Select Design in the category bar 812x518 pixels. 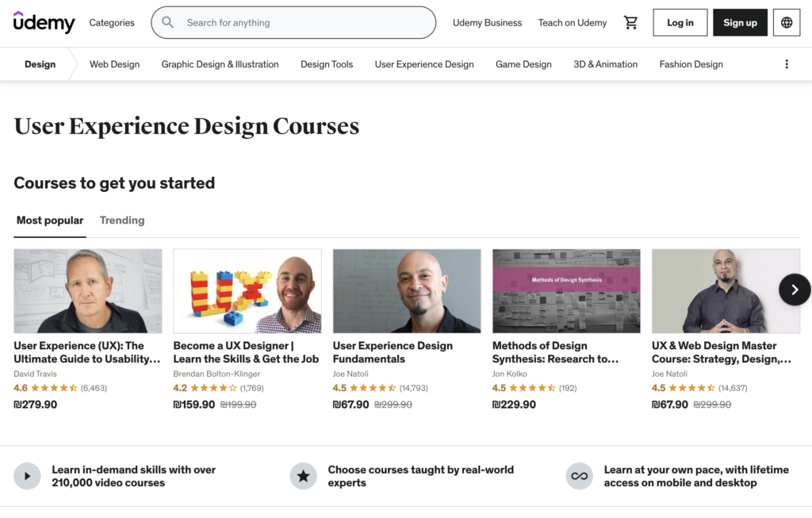[40, 64]
